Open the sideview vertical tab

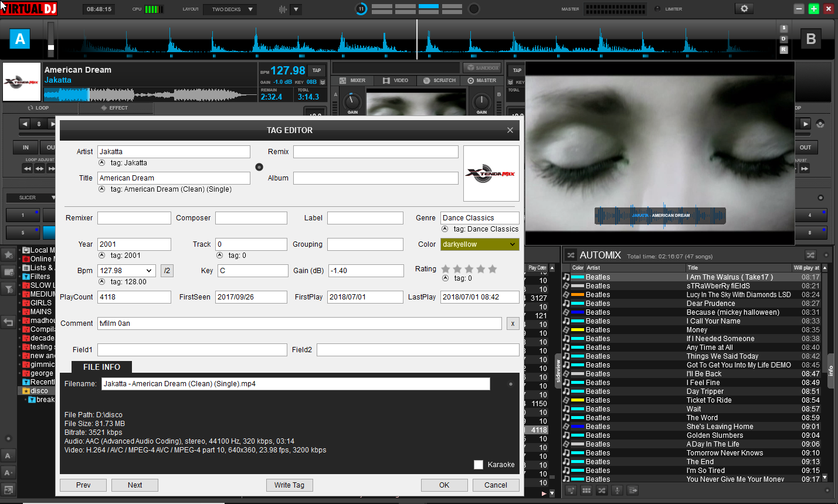click(558, 372)
